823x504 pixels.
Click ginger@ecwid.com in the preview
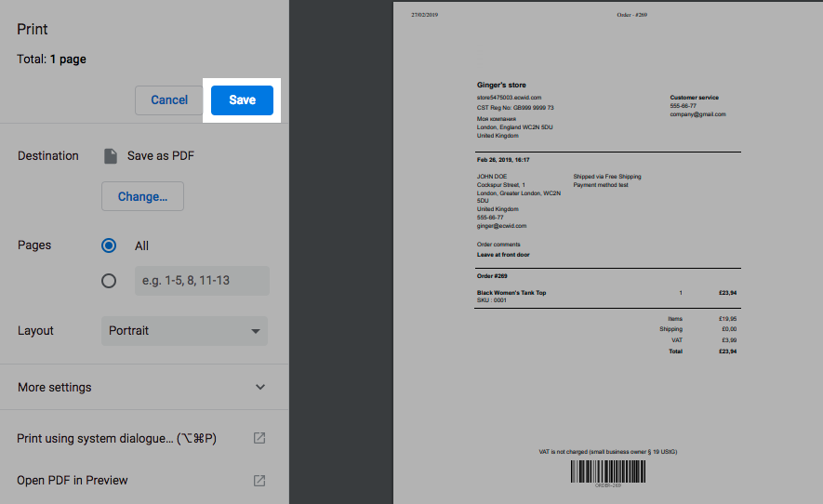tap(501, 226)
